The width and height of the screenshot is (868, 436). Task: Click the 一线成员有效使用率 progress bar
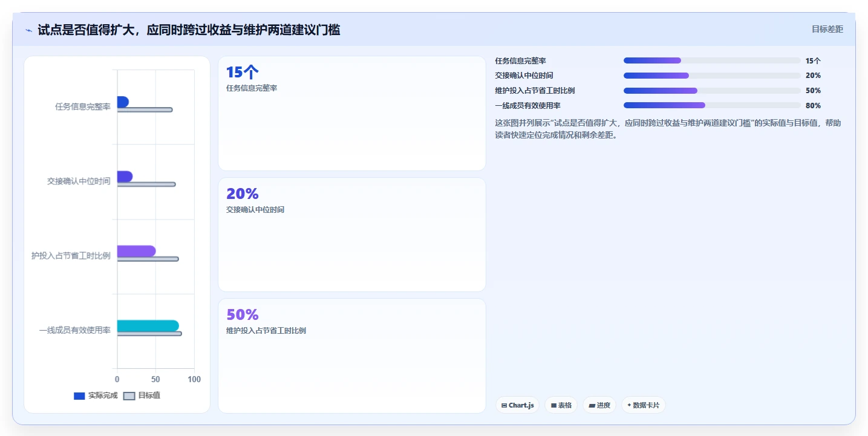[712, 105]
